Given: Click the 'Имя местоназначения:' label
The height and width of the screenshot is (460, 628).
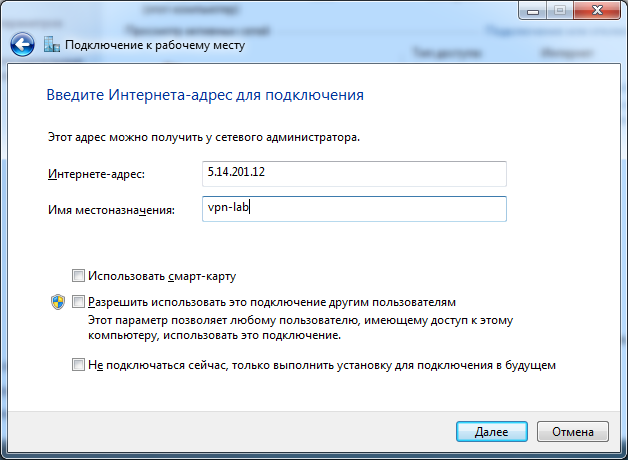Looking at the screenshot, I should (x=111, y=210).
